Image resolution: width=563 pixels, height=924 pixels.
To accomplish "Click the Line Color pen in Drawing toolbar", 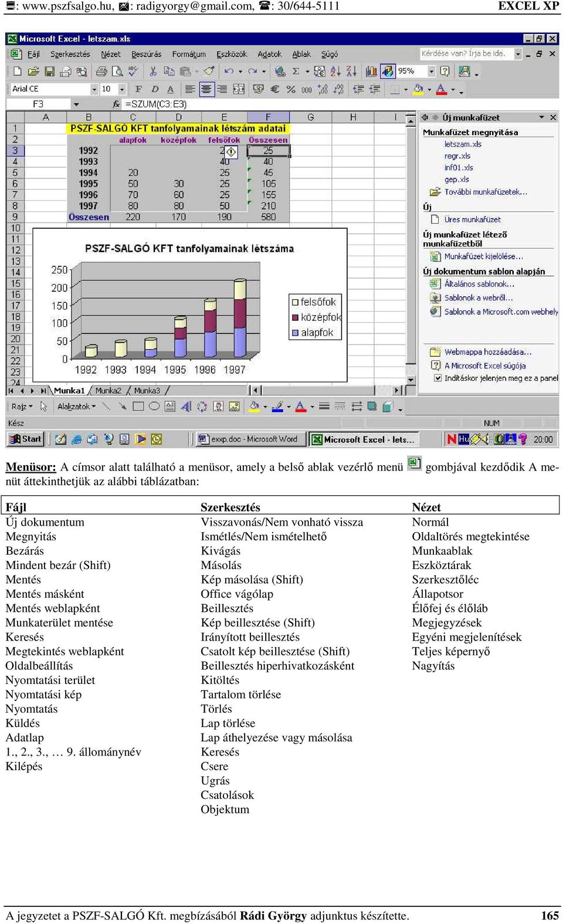I will 277,406.
